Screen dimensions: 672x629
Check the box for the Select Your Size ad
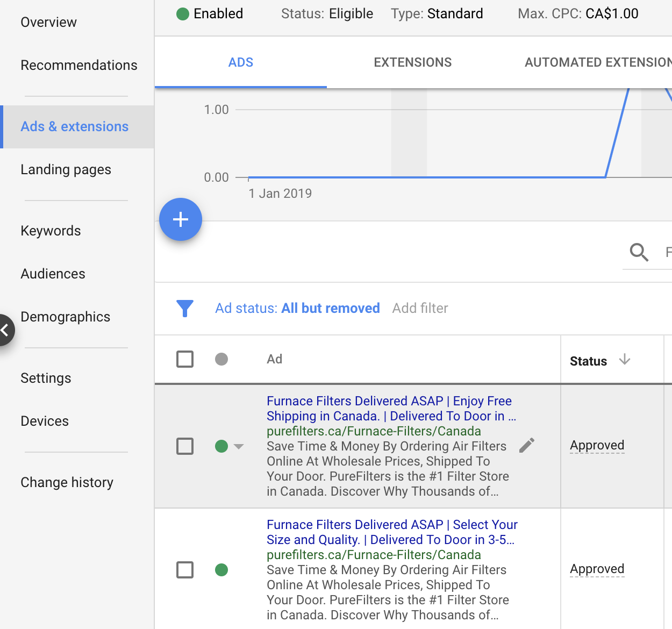pyautogui.click(x=185, y=570)
